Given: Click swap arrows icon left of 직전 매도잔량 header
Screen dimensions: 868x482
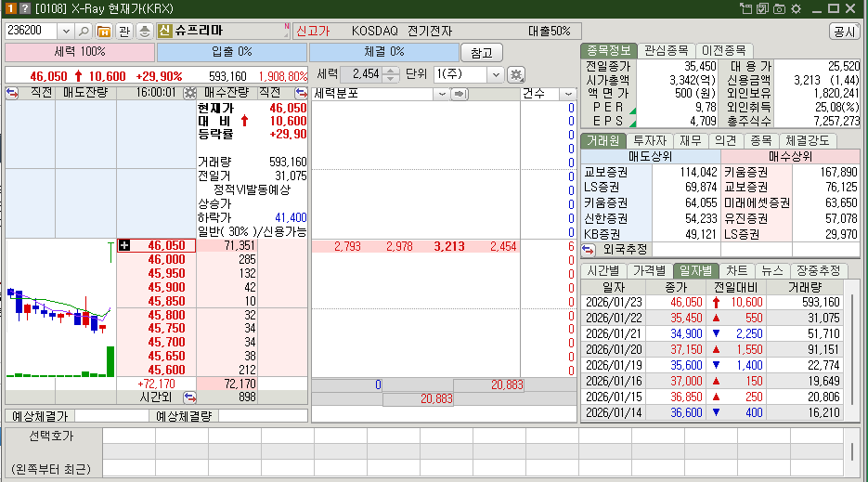Looking at the screenshot, I should (x=12, y=93).
